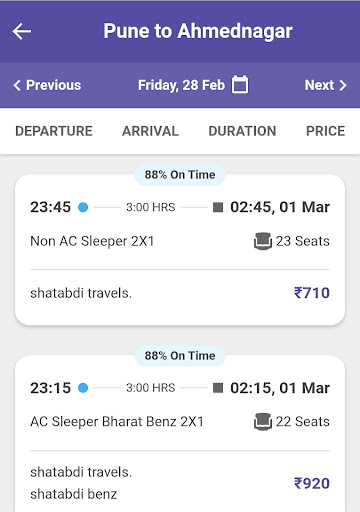Open the AC Sleeper Bharat Benz 2X1 bus

coord(180,434)
